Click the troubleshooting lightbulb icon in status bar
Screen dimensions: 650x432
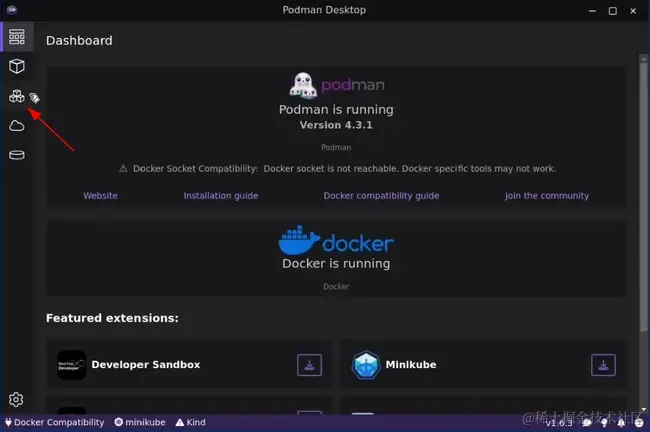pos(604,423)
